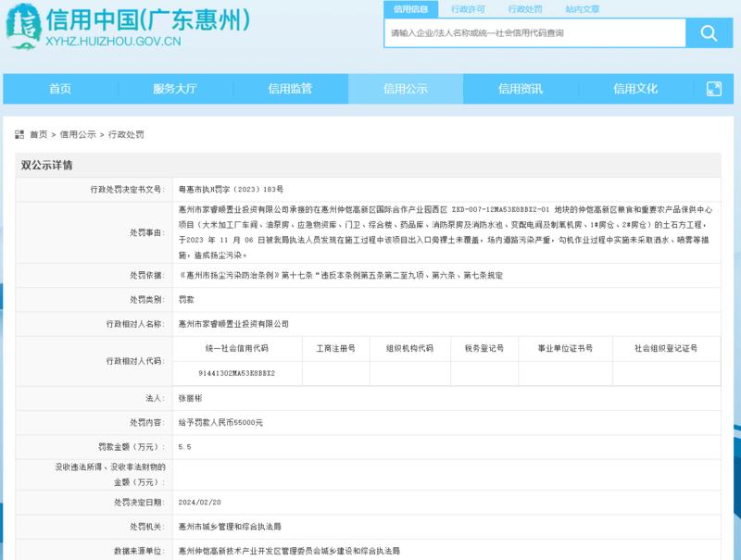Viewport: 741px width, 560px height.
Task: Click the credit code 91441302MA53E8BBX2
Action: coord(237,374)
